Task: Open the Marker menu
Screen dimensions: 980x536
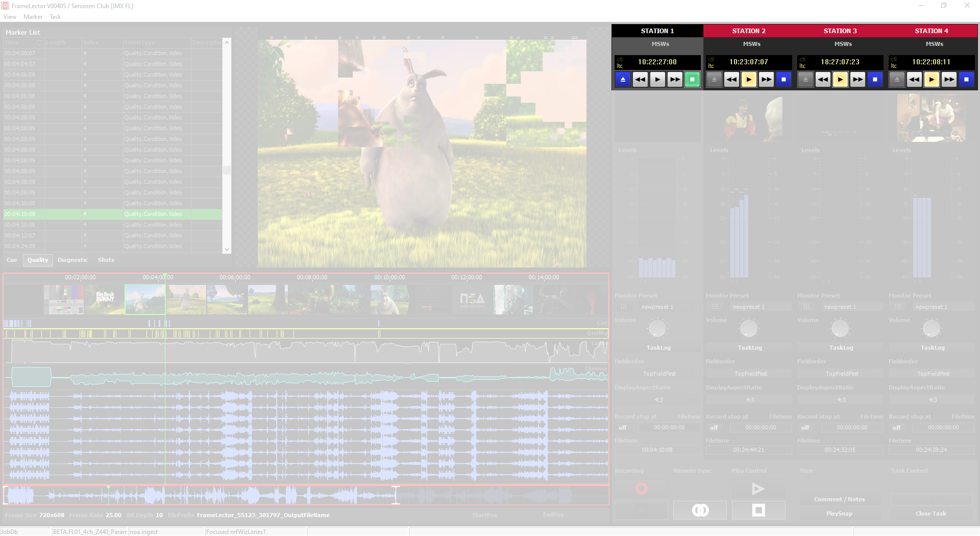Action: [x=33, y=17]
